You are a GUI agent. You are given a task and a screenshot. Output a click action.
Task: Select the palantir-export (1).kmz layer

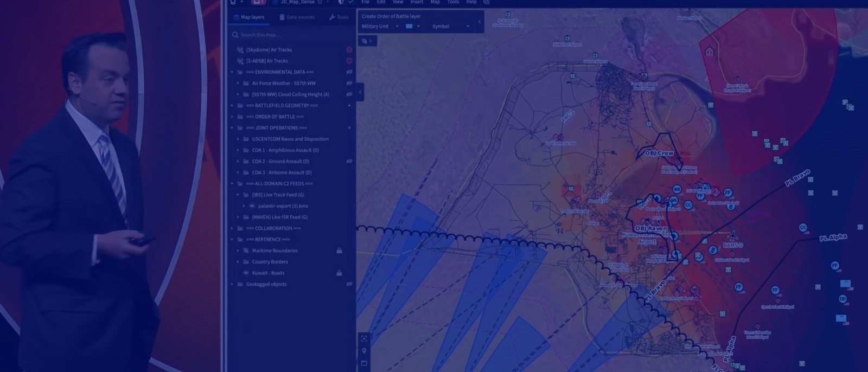click(x=283, y=206)
